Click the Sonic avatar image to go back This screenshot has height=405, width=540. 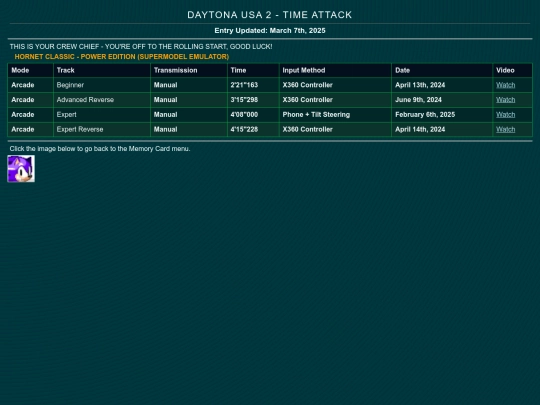pos(21,168)
